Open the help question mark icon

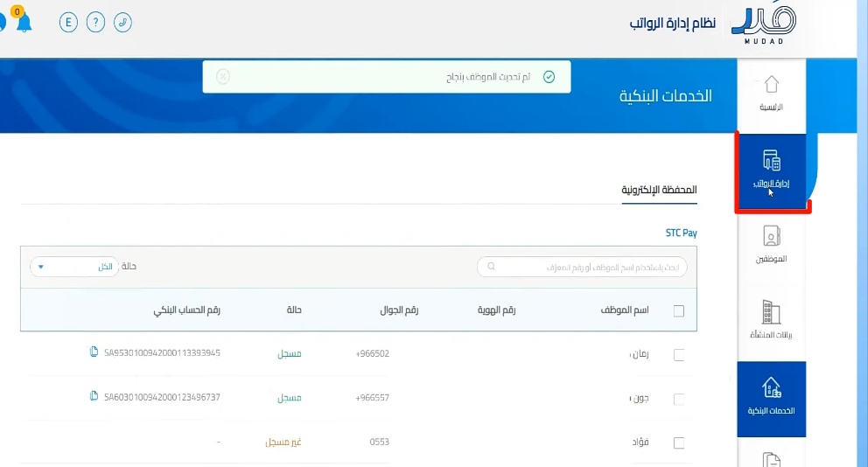point(95,23)
